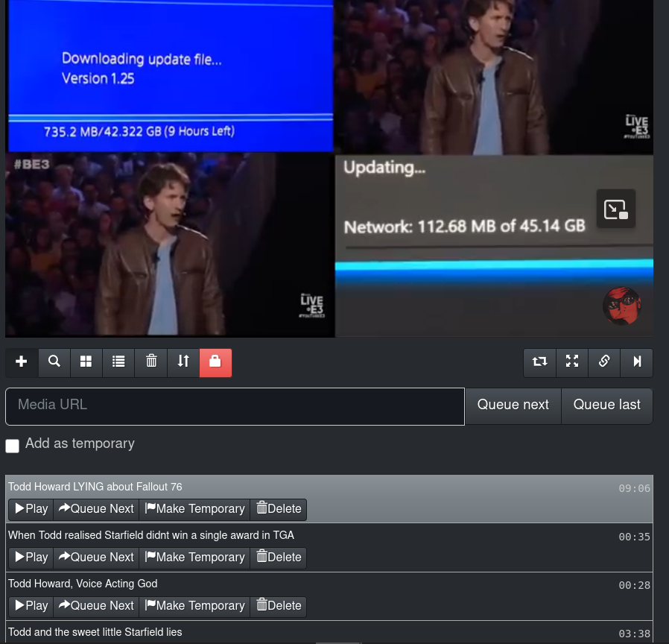
Task: Make Temporary the Fallout 76 video
Action: (194, 509)
